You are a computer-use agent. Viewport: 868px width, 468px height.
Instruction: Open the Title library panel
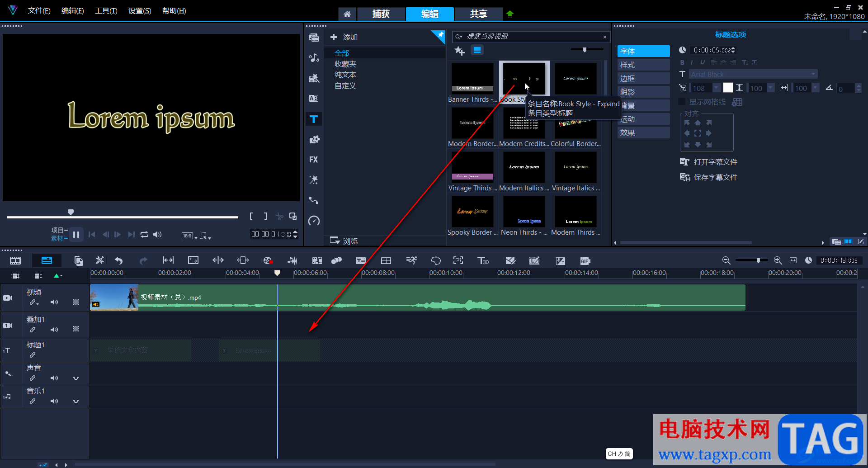[x=314, y=119]
